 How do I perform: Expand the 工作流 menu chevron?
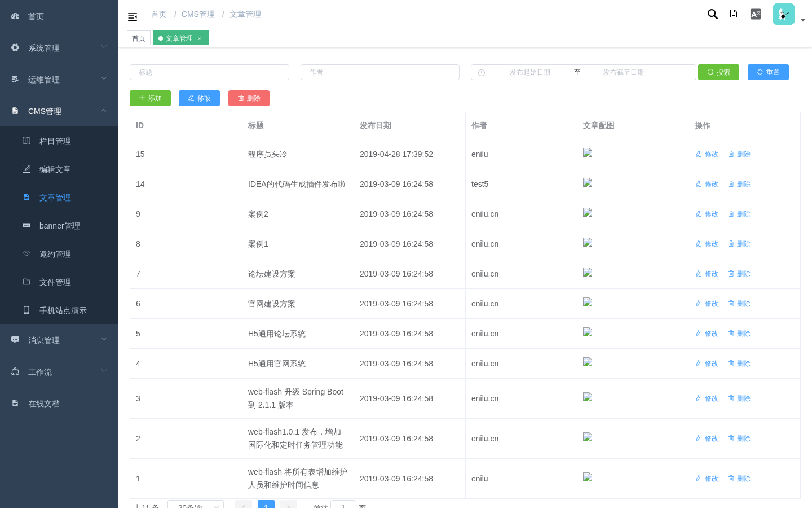point(104,371)
